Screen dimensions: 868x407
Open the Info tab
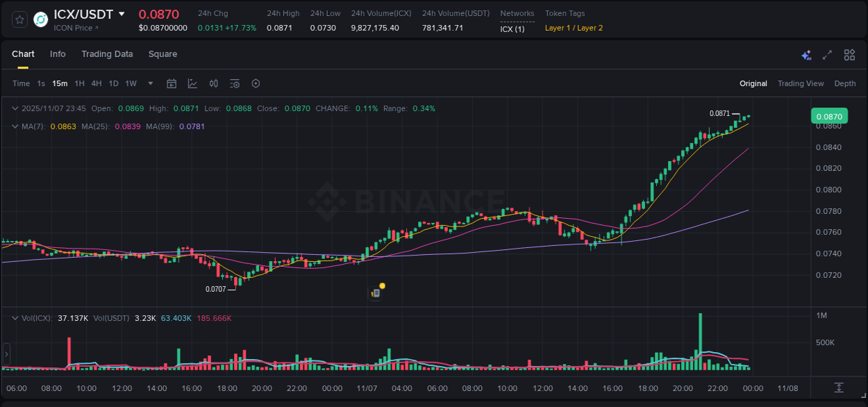pyautogui.click(x=58, y=54)
